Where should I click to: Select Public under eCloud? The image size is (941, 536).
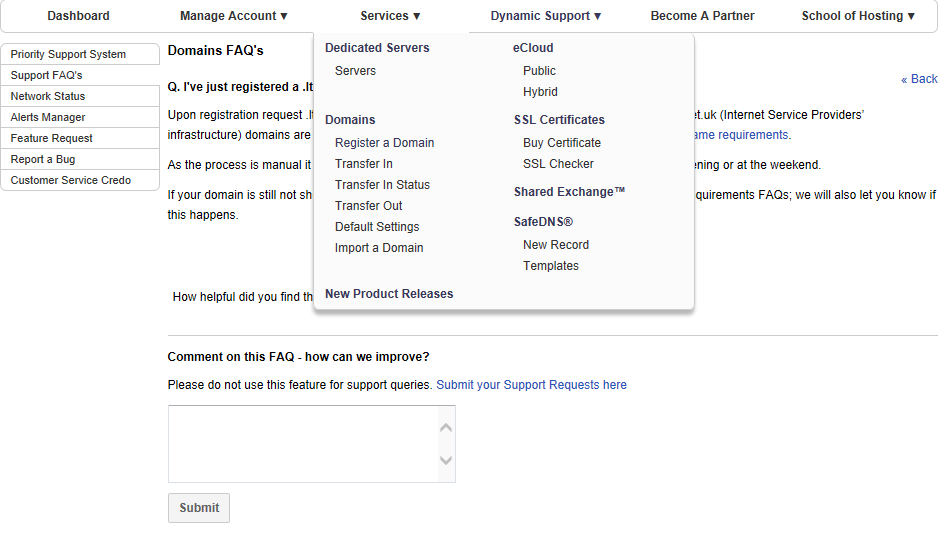[539, 71]
